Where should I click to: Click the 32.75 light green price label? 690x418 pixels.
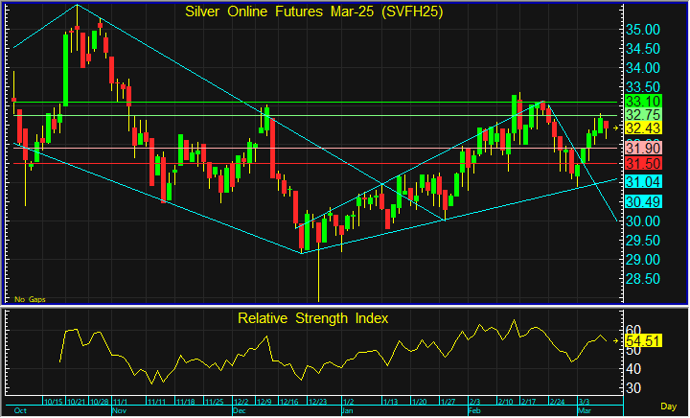coord(643,115)
